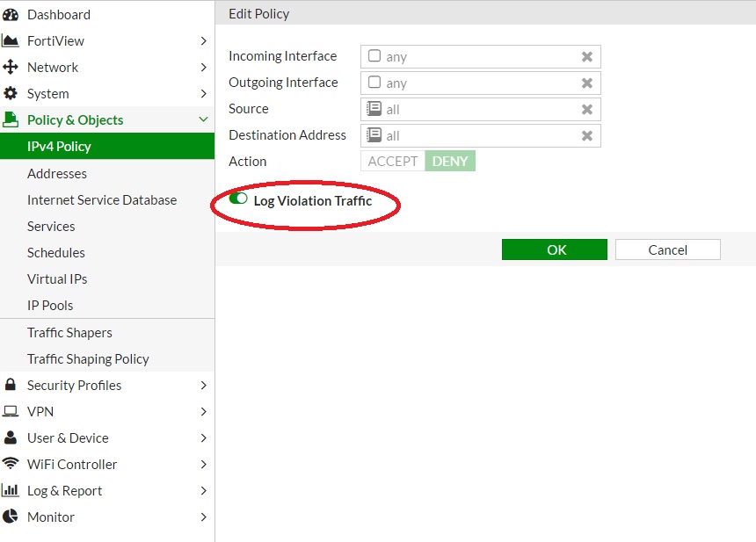The image size is (756, 542).
Task: Click the Edit Policy title
Action: point(259,14)
